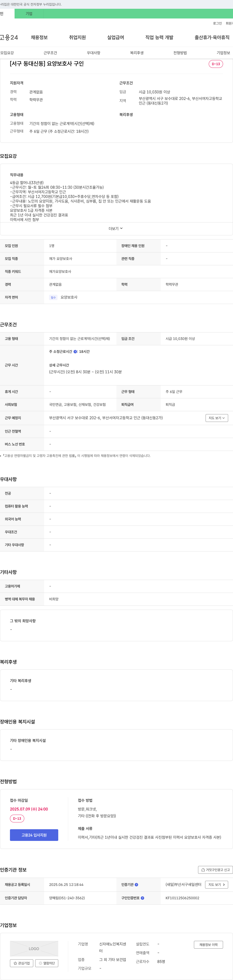The height and width of the screenshot is (980, 233).
Task: Open 지도 보기 dropdown for 근무 예정지
Action: pyautogui.click(x=217, y=418)
